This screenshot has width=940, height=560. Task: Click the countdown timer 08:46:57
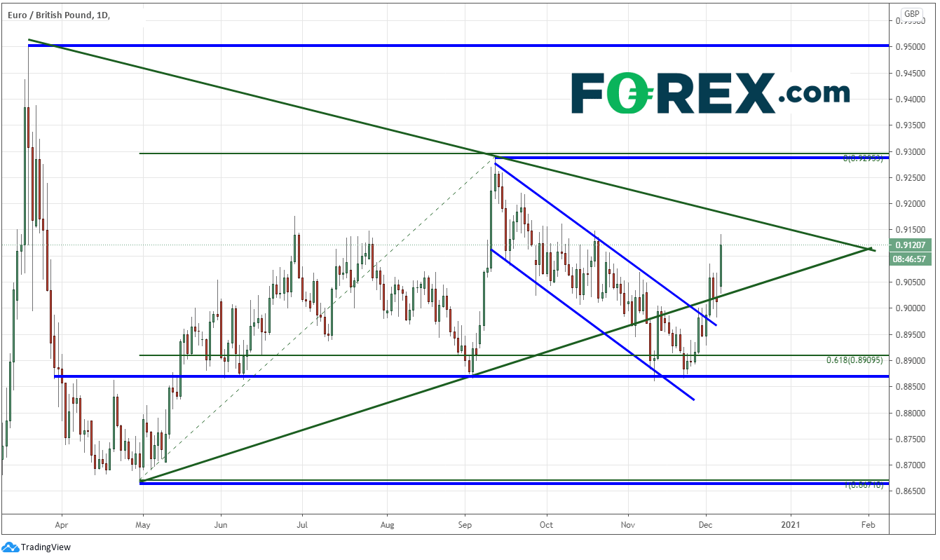point(909,259)
